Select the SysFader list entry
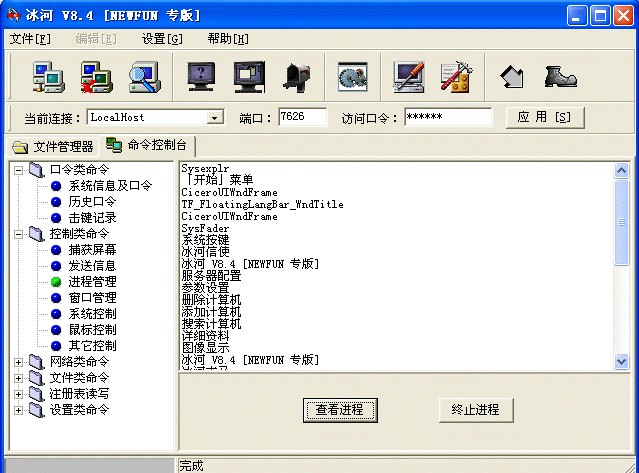 [x=205, y=228]
